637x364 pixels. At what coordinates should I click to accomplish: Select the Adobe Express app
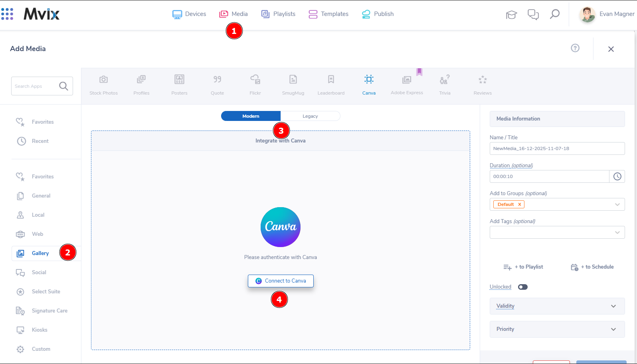pyautogui.click(x=407, y=85)
